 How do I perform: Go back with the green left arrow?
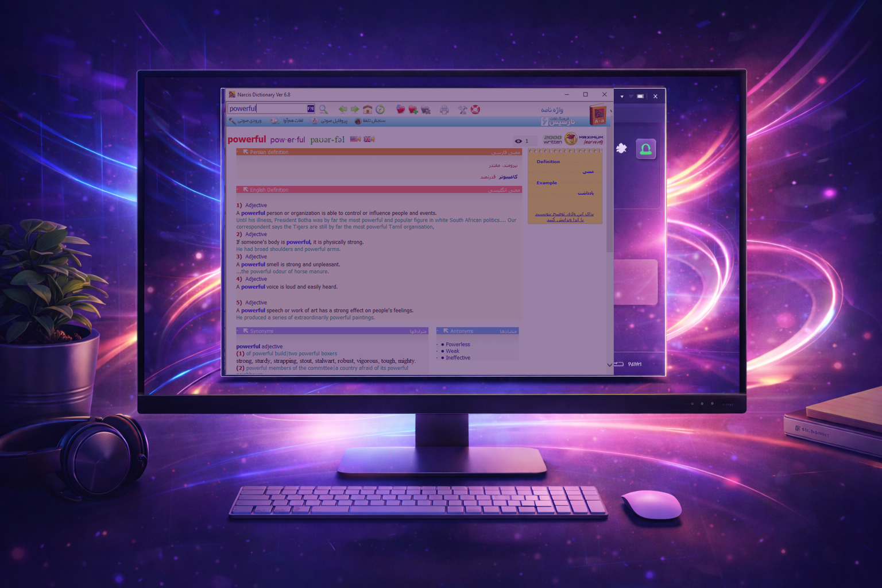pyautogui.click(x=343, y=109)
